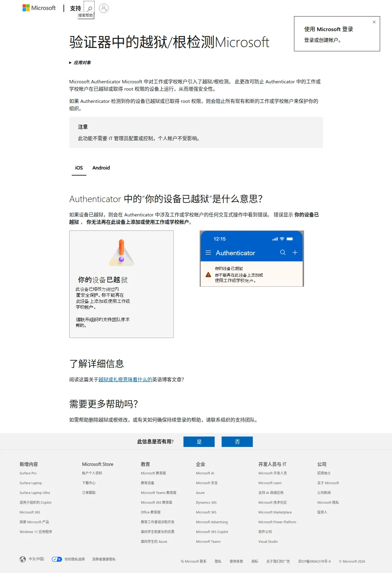
Task: Switch to the iOS tab
Action: (x=79, y=168)
